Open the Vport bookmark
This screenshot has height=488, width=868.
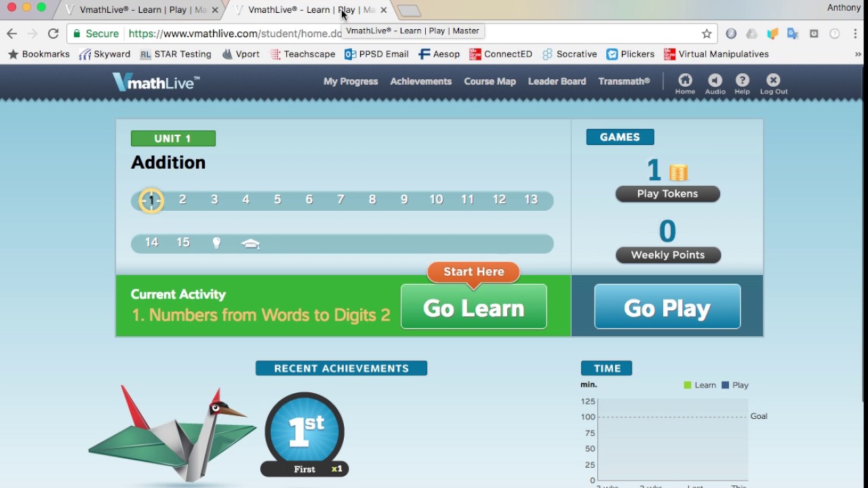(x=241, y=54)
